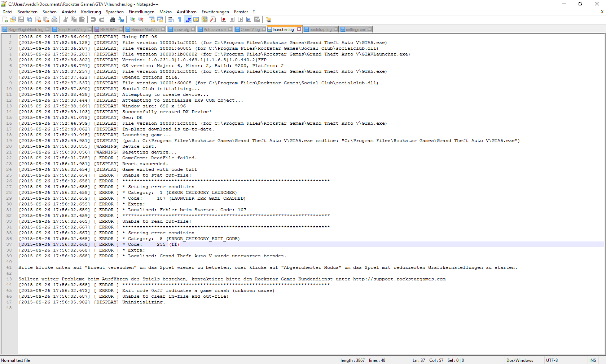Viewport: 606px width, 364px height.
Task: Click the Open file toolbar icon
Action: (13, 20)
